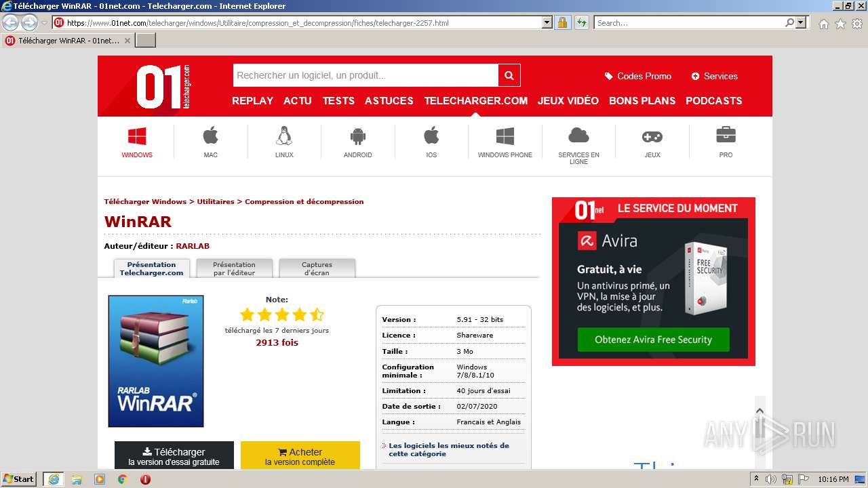Viewport: 868px width, 488px height.
Task: Click Acheter la version complète button
Action: [x=300, y=455]
